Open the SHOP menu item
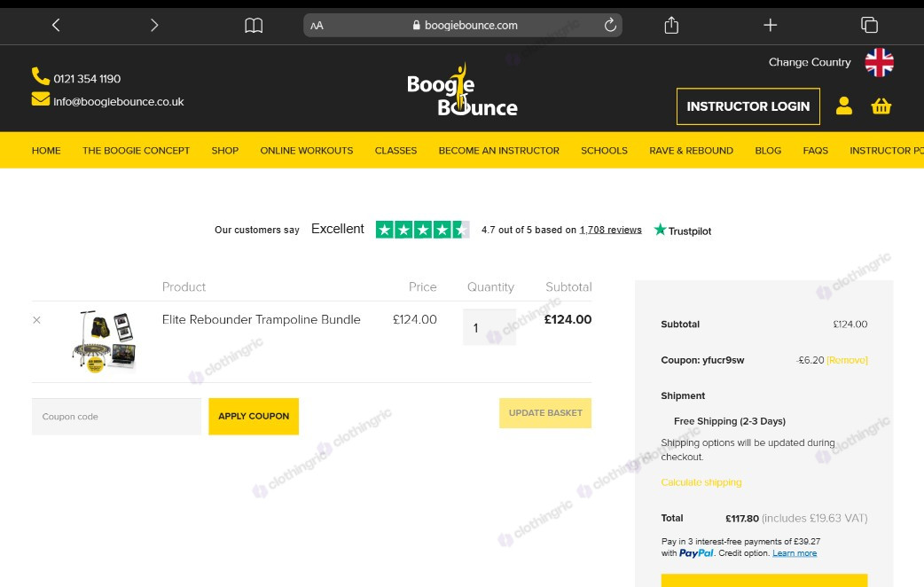924x587 pixels. pos(225,151)
